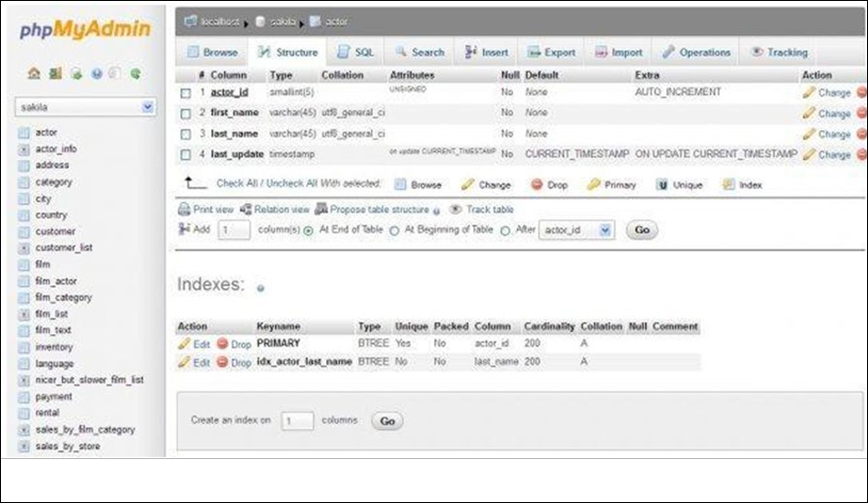The width and height of the screenshot is (868, 503).
Task: Open the payment table in sidebar
Action: click(54, 397)
